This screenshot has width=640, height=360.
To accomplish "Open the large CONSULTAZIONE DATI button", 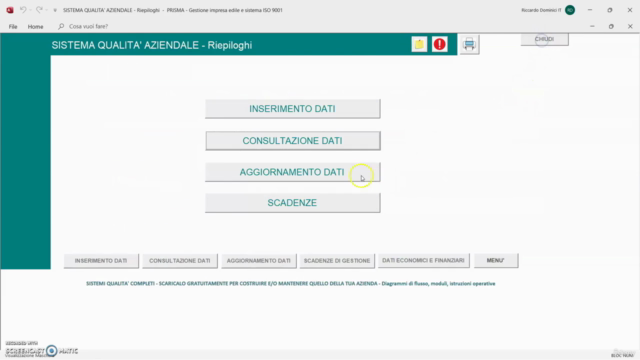I will click(x=293, y=140).
